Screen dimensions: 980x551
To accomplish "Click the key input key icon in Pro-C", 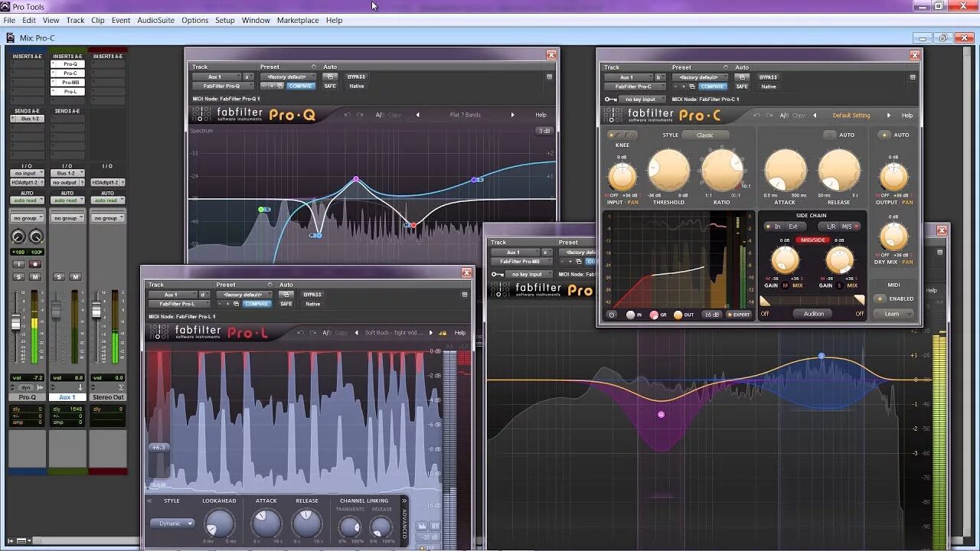I will [x=610, y=99].
